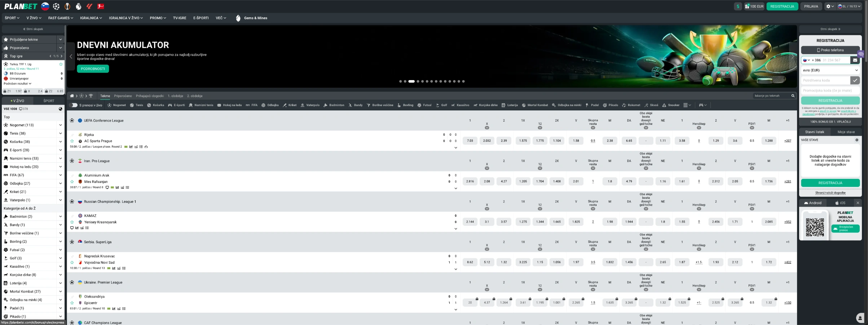
Task: Open the settings gear dropdown
Action: tap(829, 6)
